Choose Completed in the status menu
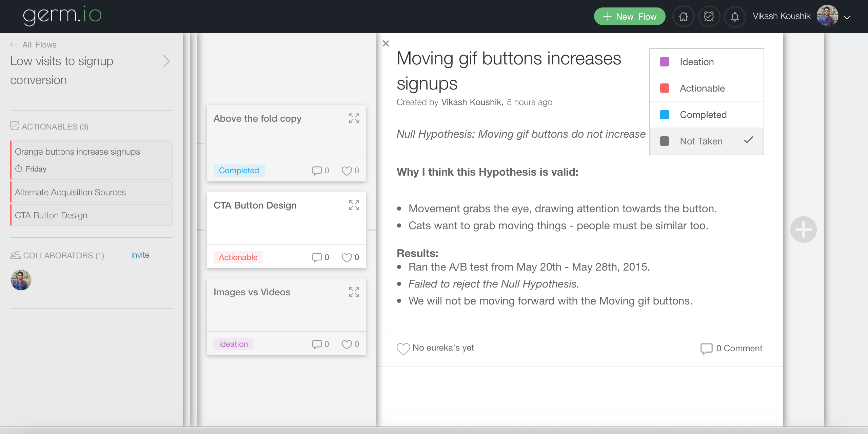This screenshot has width=868, height=434. click(x=703, y=115)
